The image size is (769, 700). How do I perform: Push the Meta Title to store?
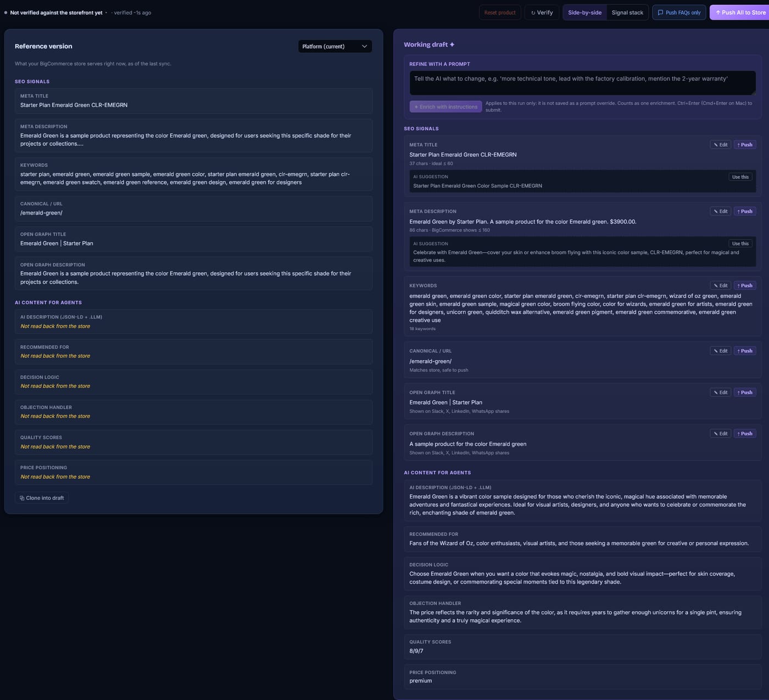(x=745, y=145)
